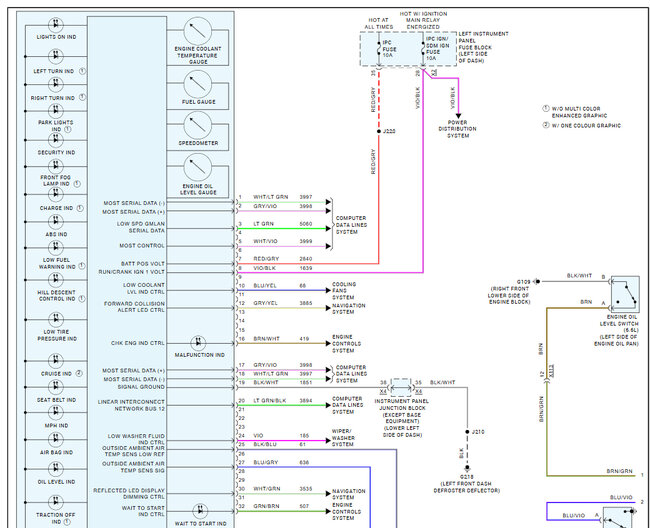Select the 'LT GRN/BLK' wire label at pin 20
This screenshot has width=650, height=528.
tap(269, 401)
